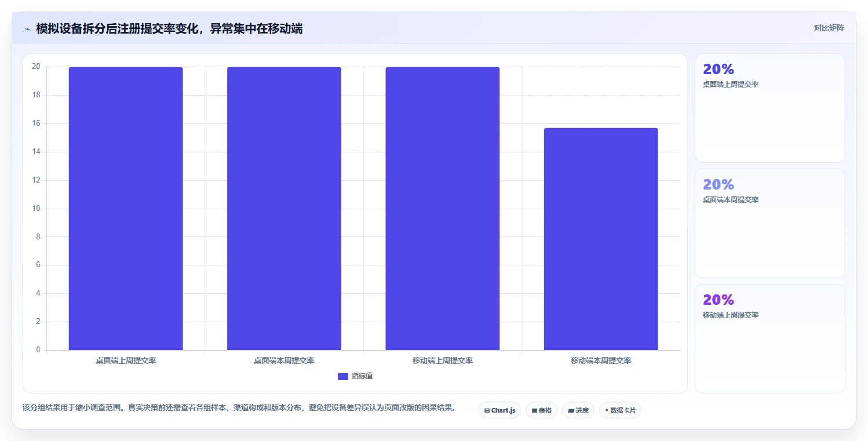Image resolution: width=868 pixels, height=441 pixels.
Task: Click the y-axis tick label 10
Action: point(36,209)
